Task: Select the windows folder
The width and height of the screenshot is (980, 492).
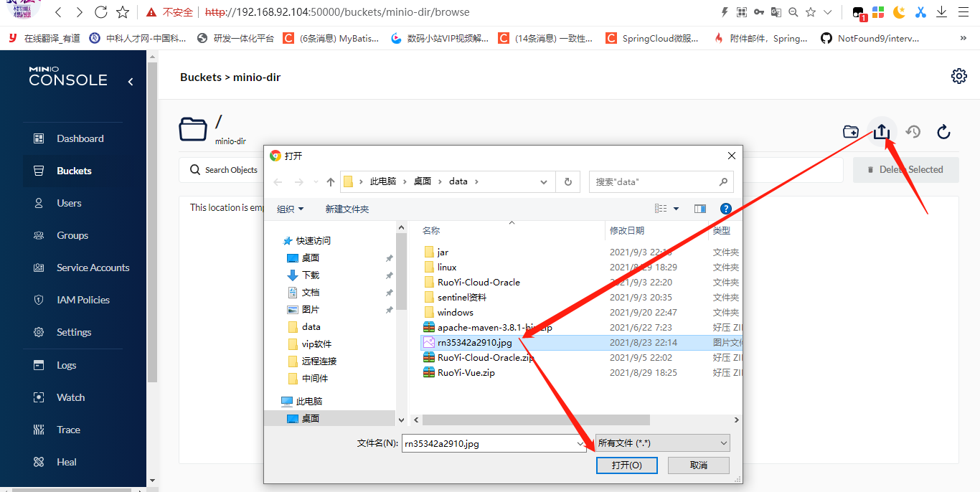Action: (455, 312)
